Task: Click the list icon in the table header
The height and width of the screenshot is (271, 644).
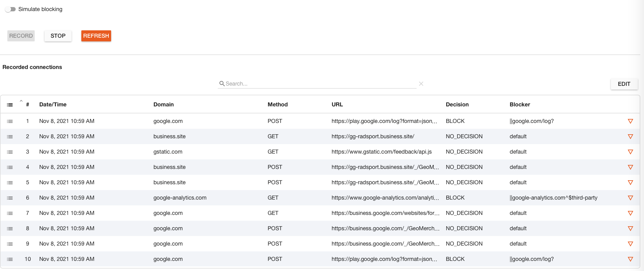Action: [x=10, y=105]
